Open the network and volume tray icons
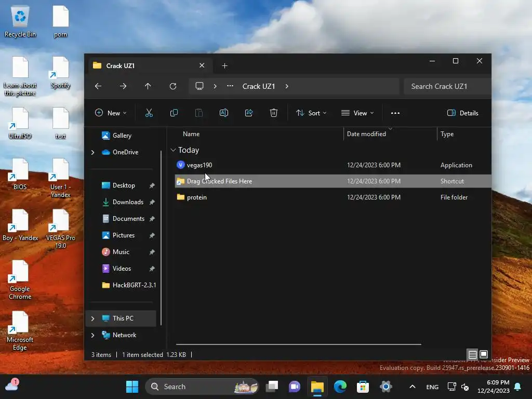This screenshot has height=399, width=532. coord(458,387)
